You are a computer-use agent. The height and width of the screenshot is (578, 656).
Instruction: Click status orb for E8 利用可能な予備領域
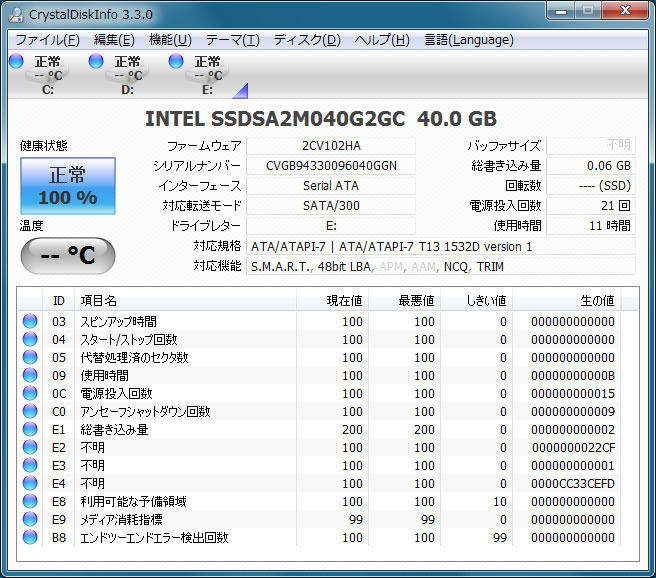[30, 501]
